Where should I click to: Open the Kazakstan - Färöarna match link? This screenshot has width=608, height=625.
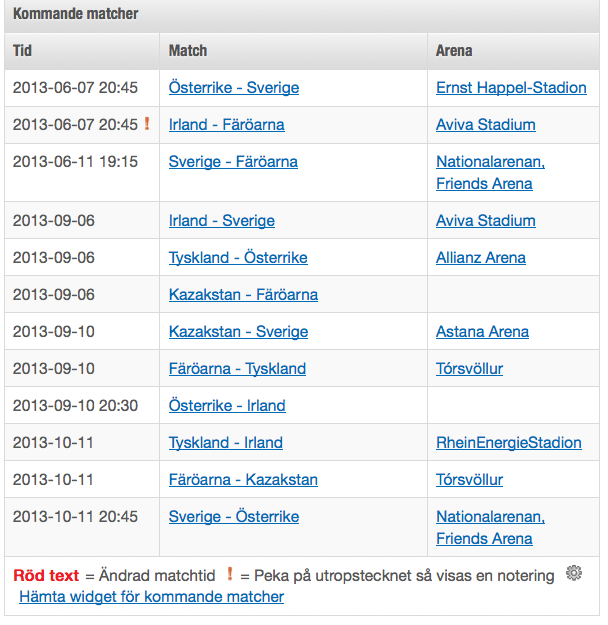click(x=243, y=295)
